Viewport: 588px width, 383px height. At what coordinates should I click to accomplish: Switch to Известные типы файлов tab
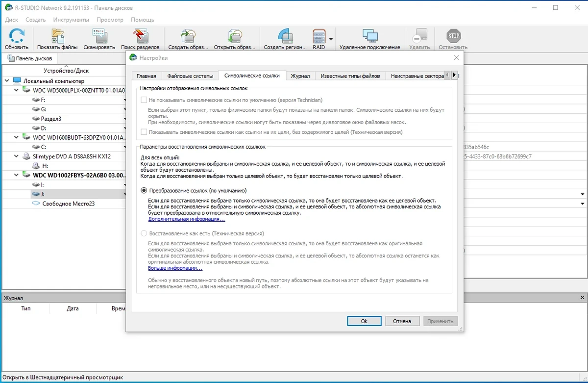point(350,76)
